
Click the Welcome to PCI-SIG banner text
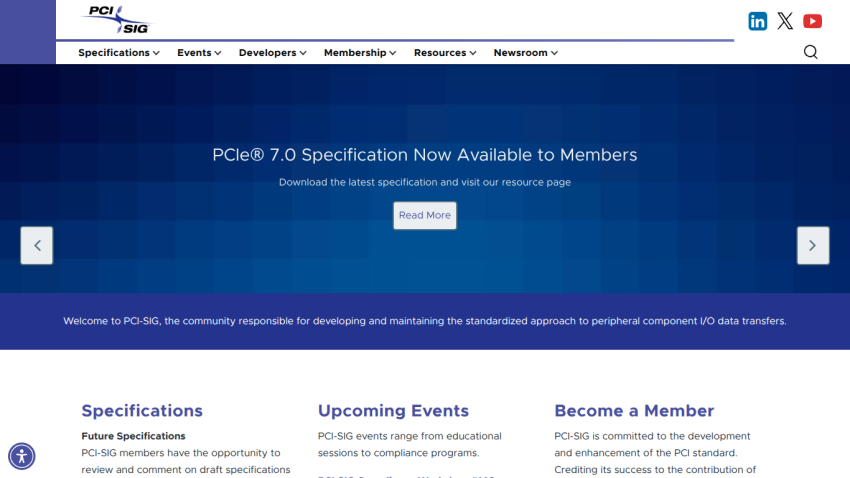coord(424,321)
